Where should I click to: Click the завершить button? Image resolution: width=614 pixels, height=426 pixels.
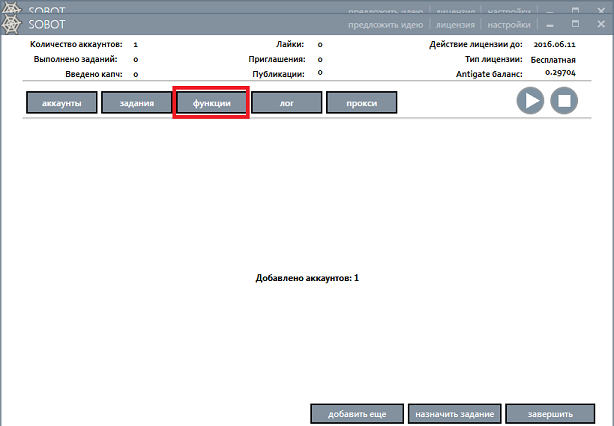coord(544,414)
